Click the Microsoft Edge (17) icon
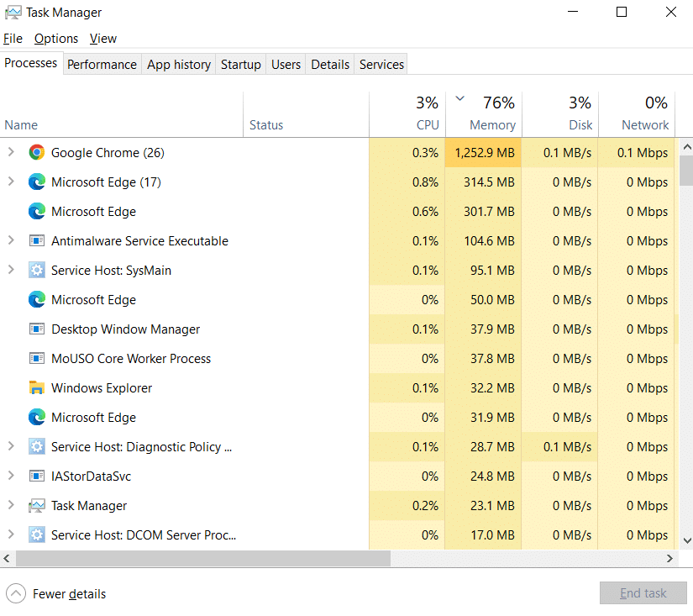The height and width of the screenshot is (616, 693). tap(37, 182)
